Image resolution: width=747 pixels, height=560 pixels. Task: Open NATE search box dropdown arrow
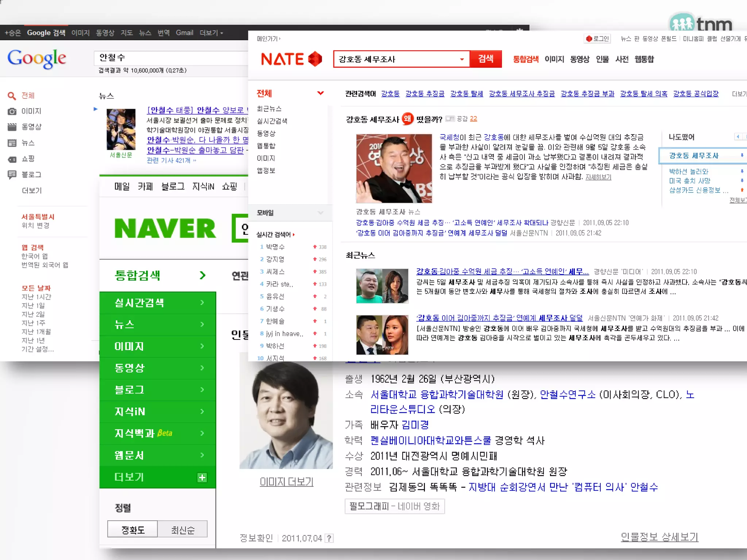[x=462, y=59]
